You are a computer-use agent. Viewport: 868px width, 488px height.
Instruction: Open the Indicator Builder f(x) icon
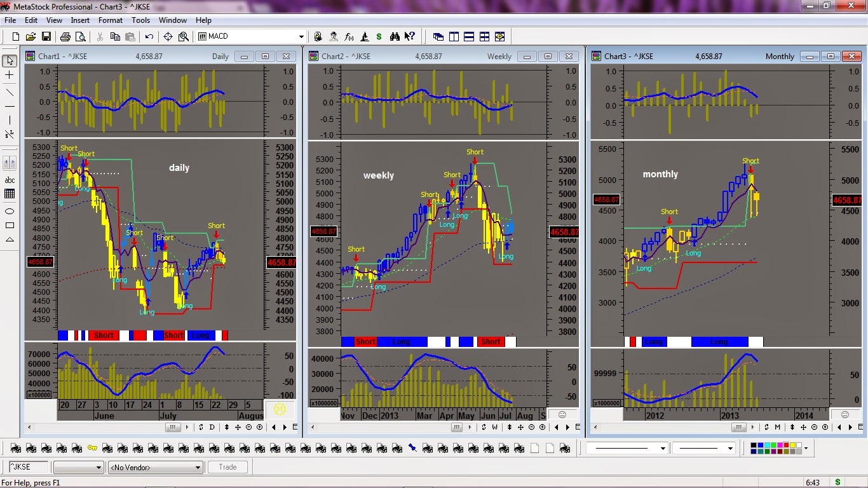pos(349,36)
